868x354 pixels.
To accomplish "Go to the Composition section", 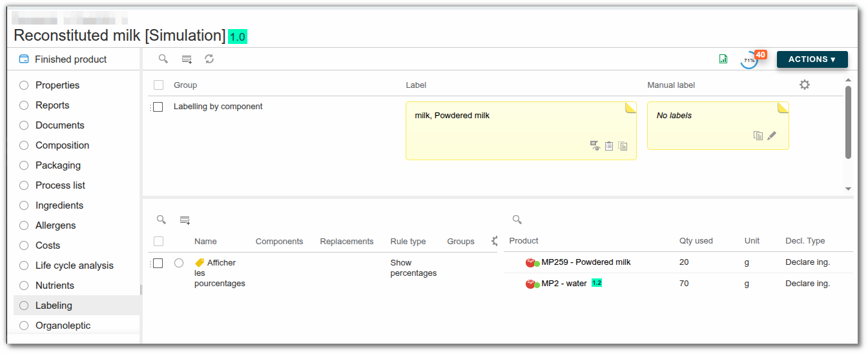I will pyautogui.click(x=62, y=145).
